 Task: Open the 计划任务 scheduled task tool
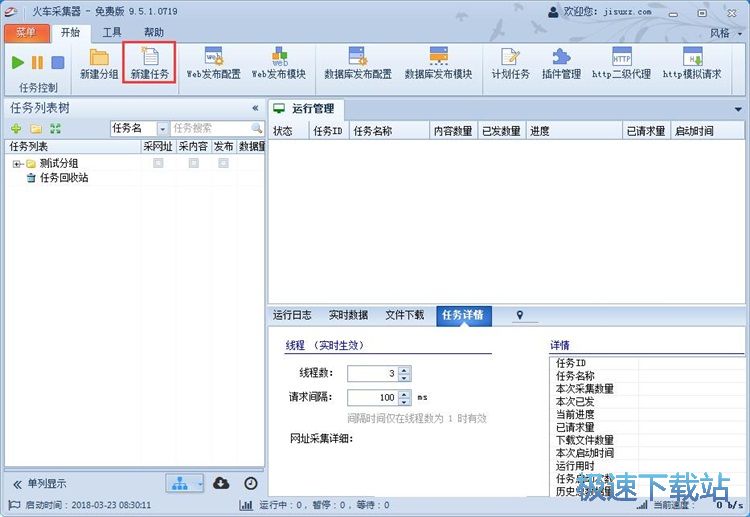pyautogui.click(x=510, y=63)
